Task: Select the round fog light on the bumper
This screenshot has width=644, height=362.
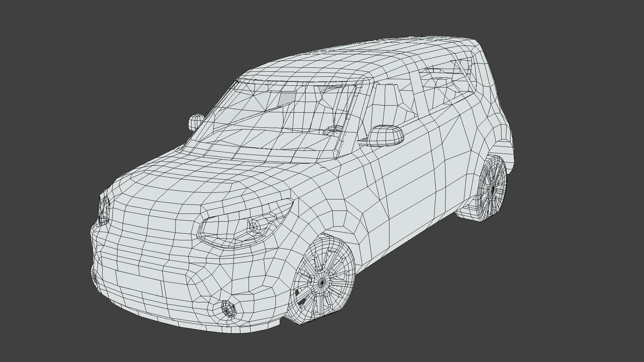Action: tap(228, 308)
